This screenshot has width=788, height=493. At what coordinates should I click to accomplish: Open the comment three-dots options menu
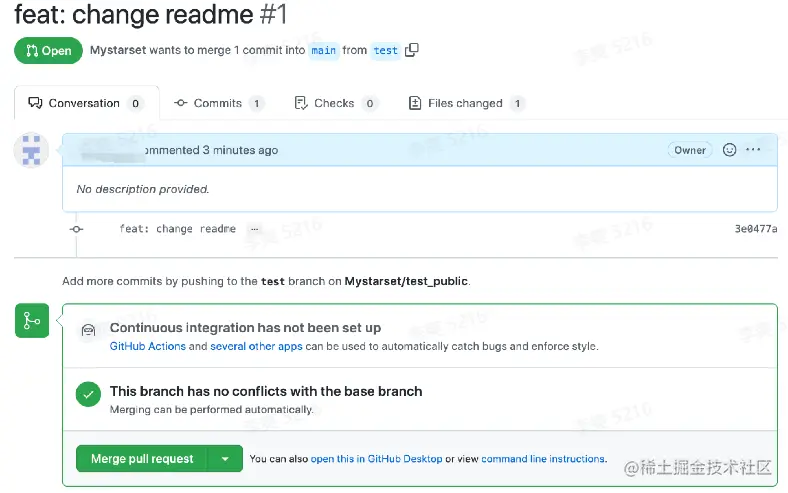click(x=753, y=150)
